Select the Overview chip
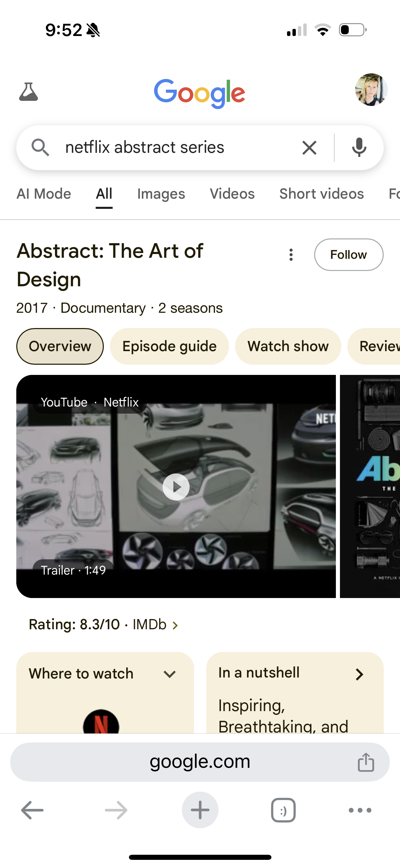Image resolution: width=400 pixels, height=868 pixels. click(60, 346)
